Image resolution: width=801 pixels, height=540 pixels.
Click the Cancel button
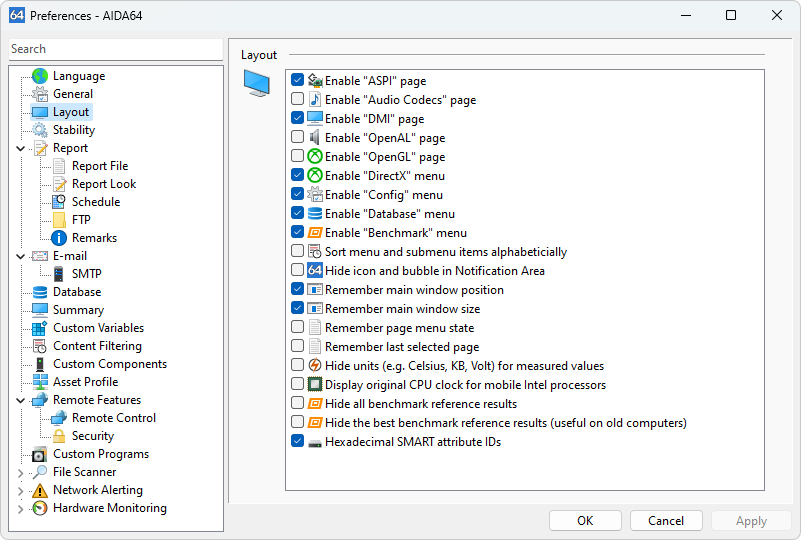[666, 521]
